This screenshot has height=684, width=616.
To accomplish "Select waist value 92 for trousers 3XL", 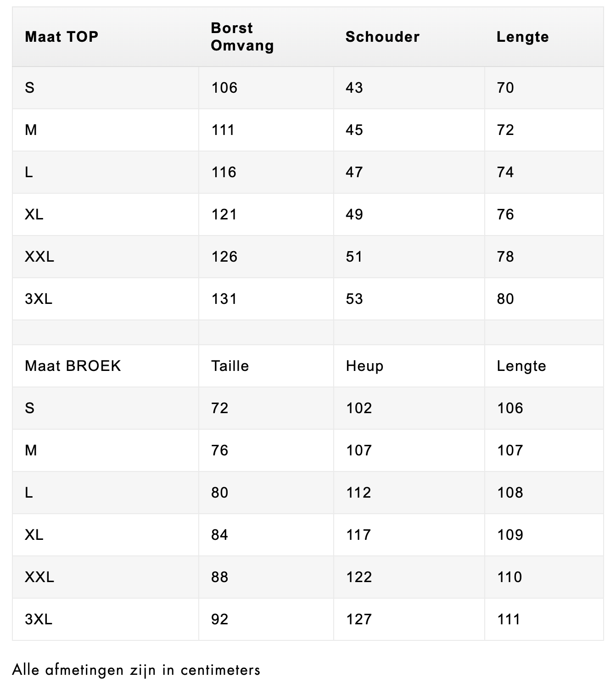I will 220,619.
